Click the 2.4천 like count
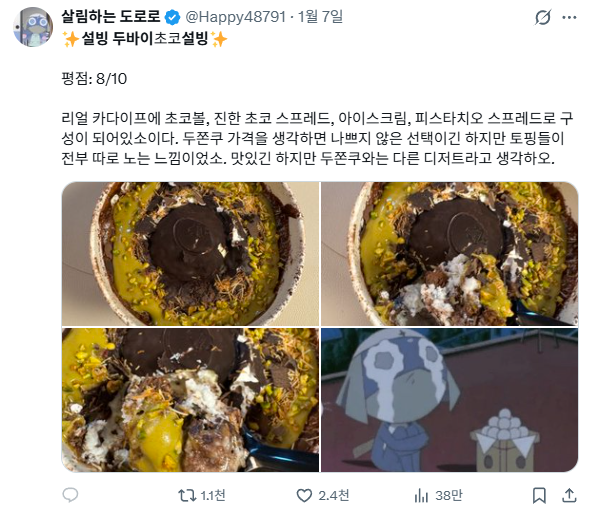 [334, 495]
